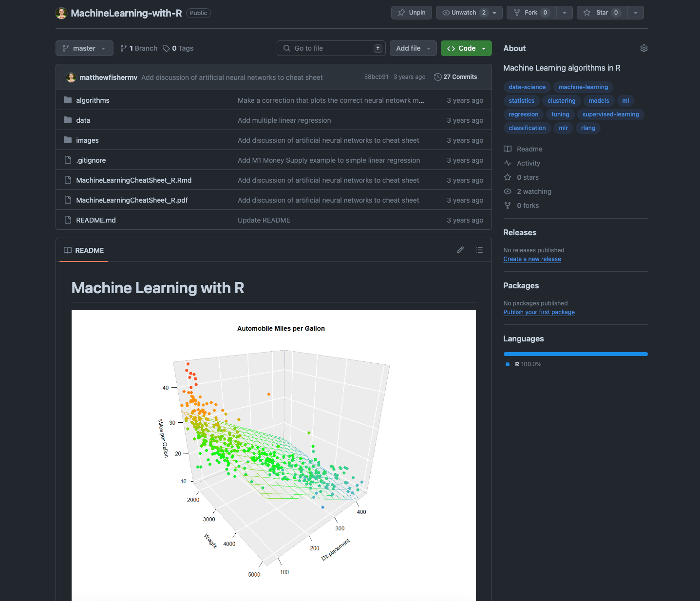The height and width of the screenshot is (601, 700).
Task: Click the machine-learning topic tag
Action: 583,87
